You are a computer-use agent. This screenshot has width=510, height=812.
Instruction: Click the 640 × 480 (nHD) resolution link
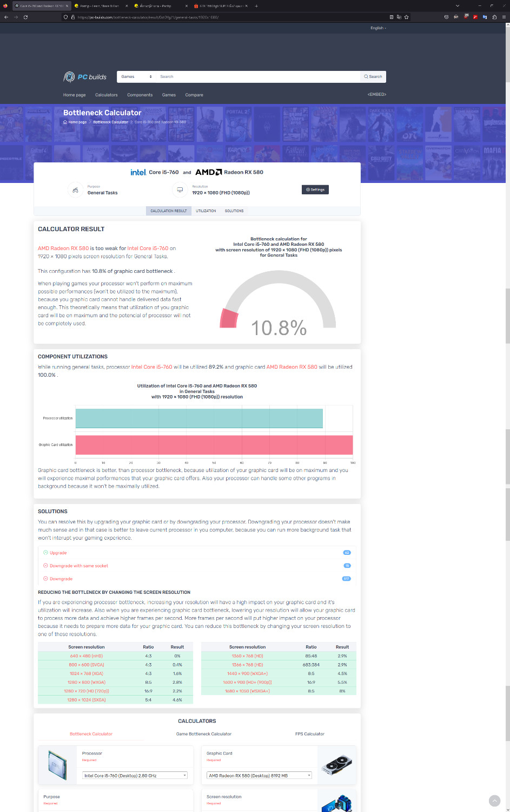click(x=87, y=656)
